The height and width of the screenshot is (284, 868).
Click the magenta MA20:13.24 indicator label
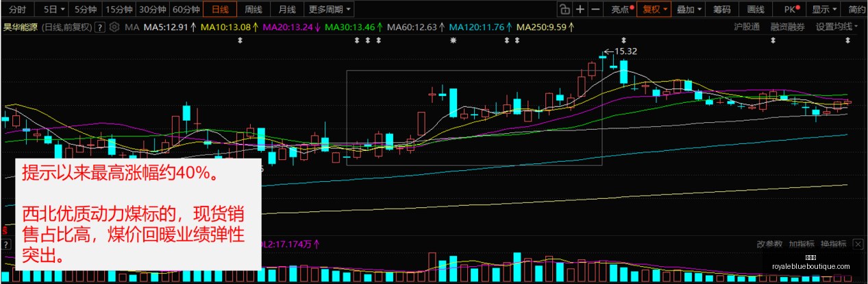[288, 27]
